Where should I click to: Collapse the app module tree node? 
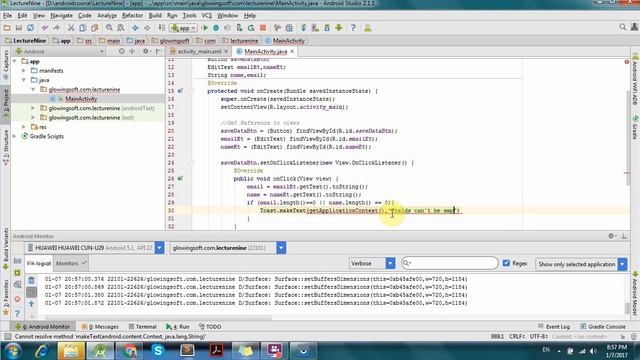15,61
